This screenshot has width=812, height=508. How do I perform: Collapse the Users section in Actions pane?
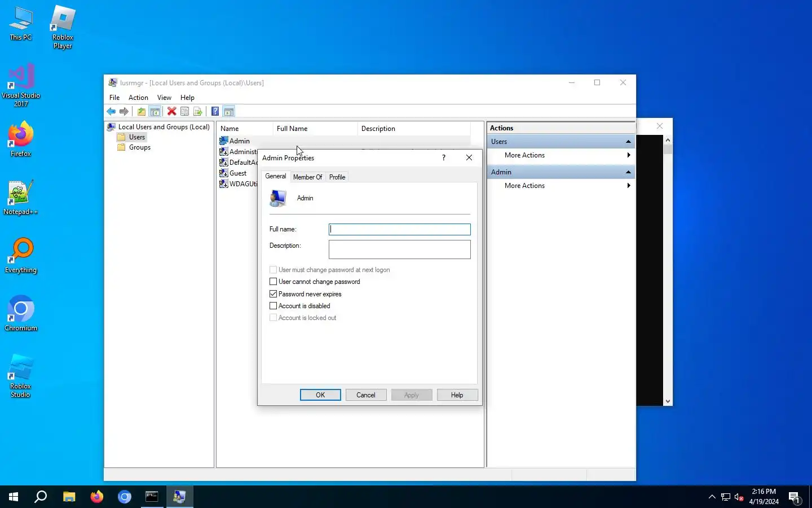[628, 142]
